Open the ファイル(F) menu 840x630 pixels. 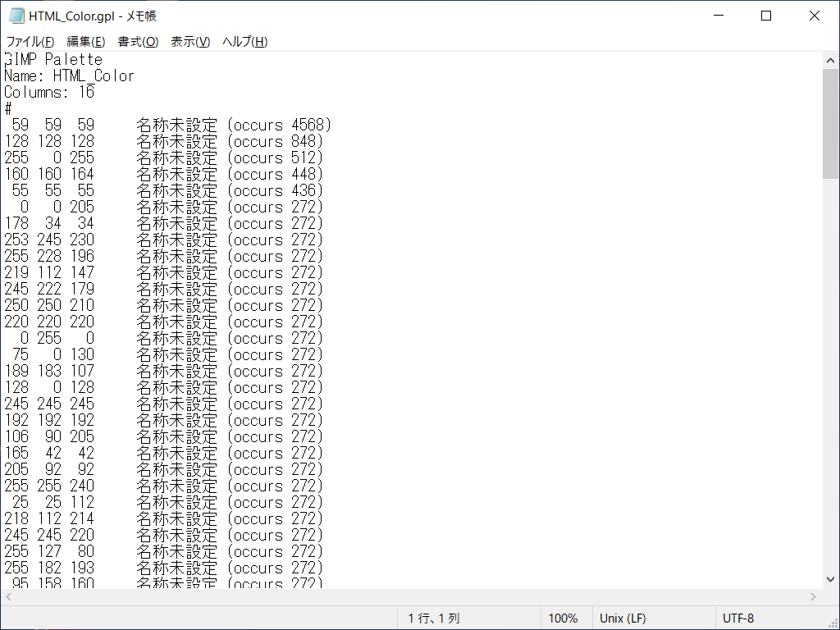click(x=30, y=41)
